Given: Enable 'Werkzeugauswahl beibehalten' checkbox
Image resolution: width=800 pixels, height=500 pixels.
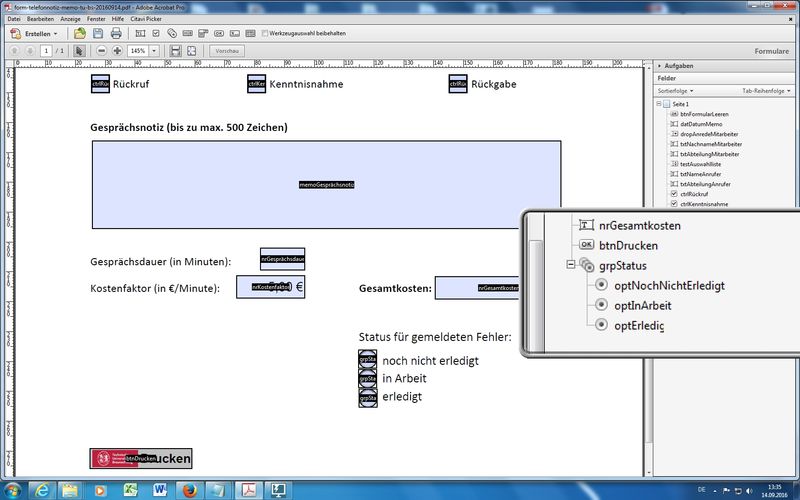Looking at the screenshot, I should [264, 33].
